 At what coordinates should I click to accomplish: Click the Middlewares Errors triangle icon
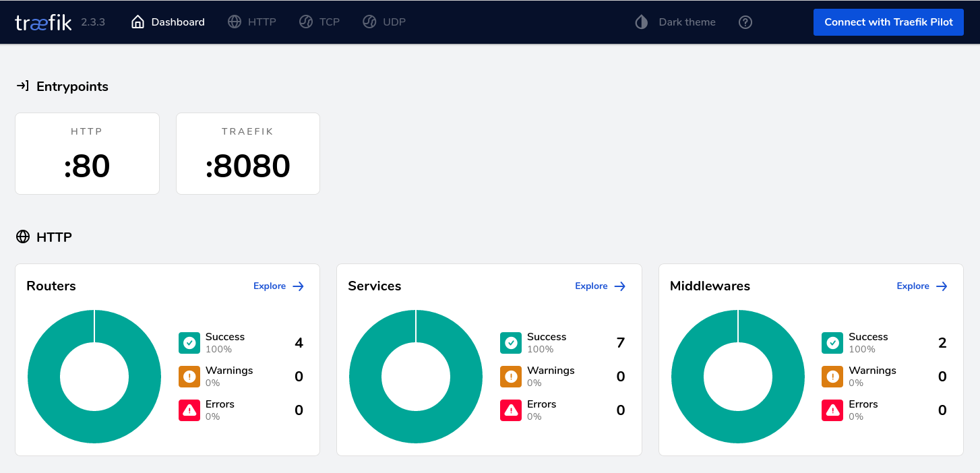832,410
